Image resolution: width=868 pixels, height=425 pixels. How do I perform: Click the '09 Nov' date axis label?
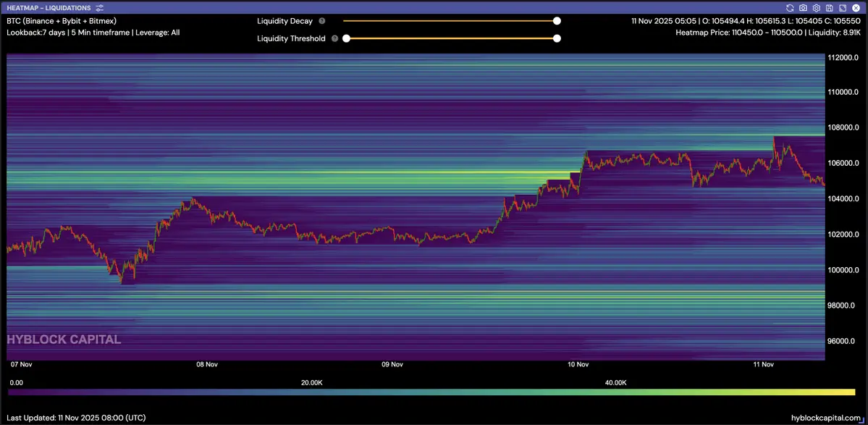(392, 364)
